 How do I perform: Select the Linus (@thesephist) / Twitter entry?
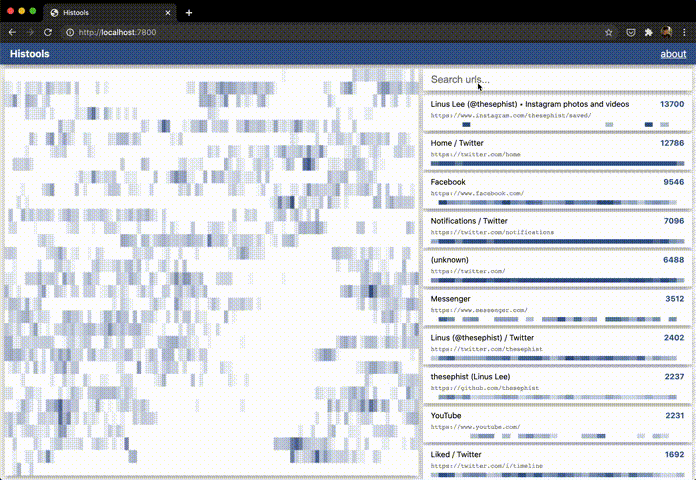point(557,346)
